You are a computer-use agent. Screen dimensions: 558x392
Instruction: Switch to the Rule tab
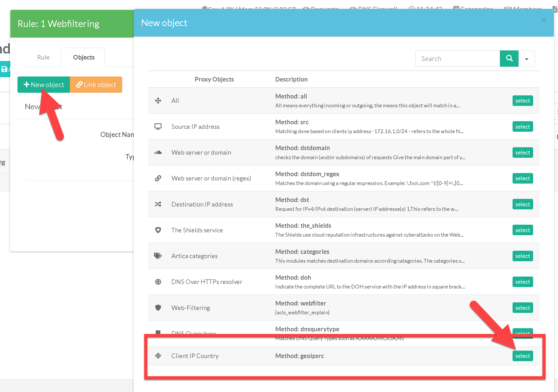pyautogui.click(x=43, y=57)
